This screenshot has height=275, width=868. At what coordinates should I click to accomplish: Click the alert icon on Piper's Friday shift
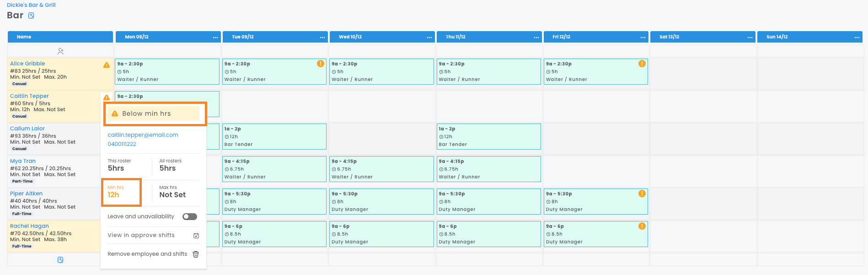pyautogui.click(x=642, y=194)
